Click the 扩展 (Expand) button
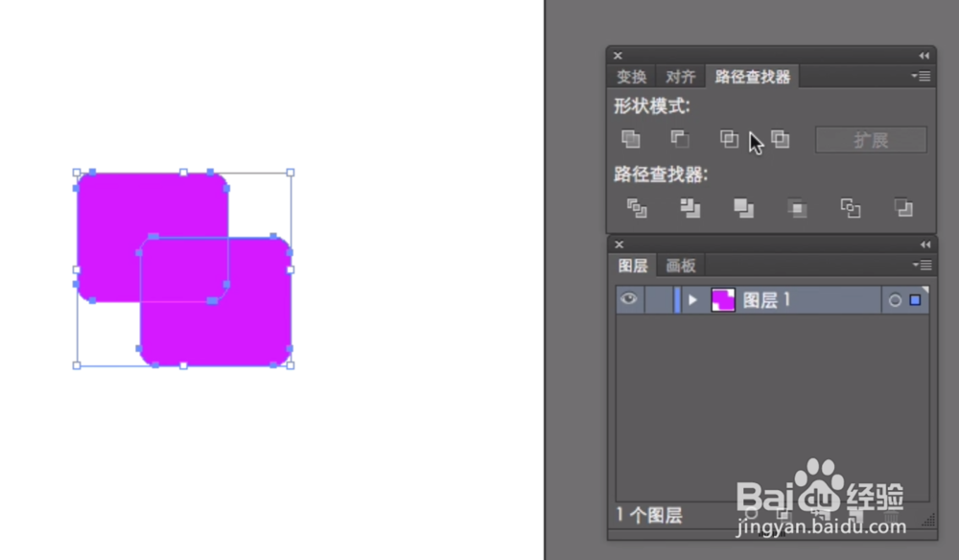This screenshot has width=959, height=560. (871, 140)
